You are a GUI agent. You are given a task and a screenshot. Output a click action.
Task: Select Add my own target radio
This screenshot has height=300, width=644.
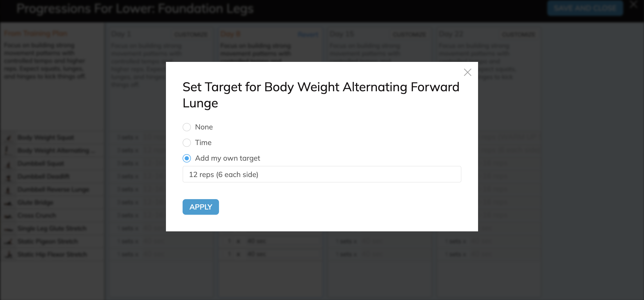click(187, 158)
